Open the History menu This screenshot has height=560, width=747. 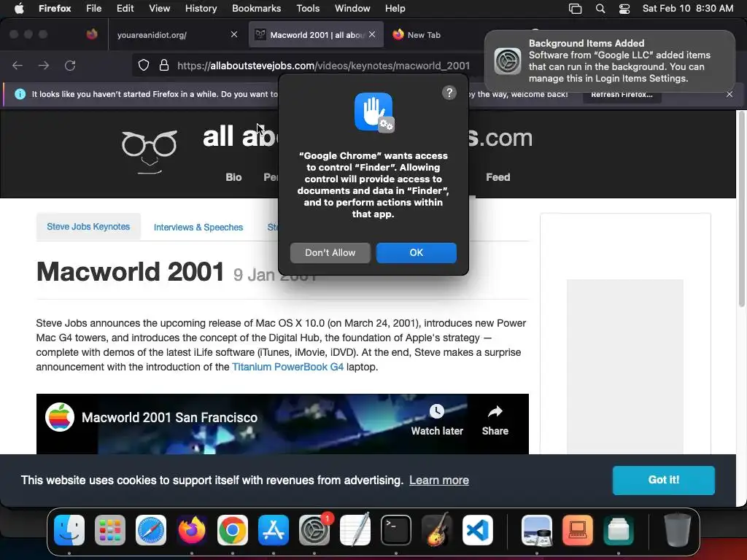click(201, 8)
